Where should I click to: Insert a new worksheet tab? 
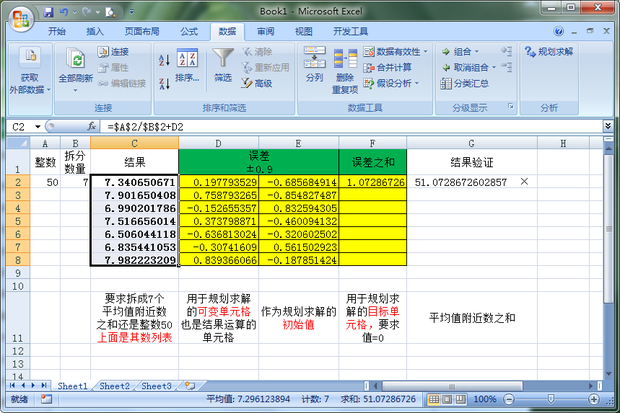[190, 386]
